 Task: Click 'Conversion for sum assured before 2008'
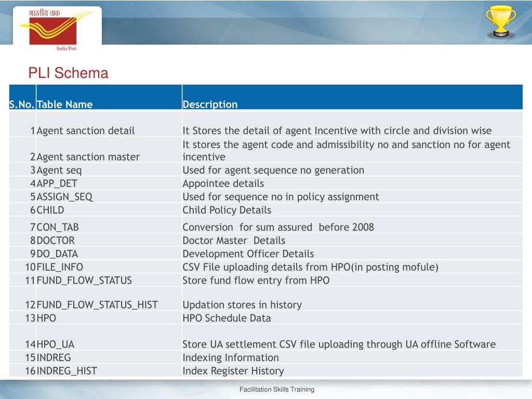click(x=278, y=227)
